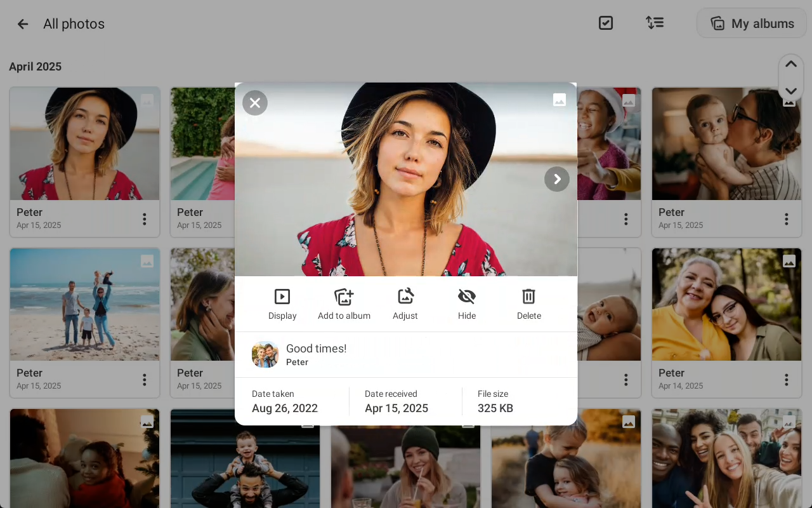Open more options for the Apr 14, 2025 photo
The image size is (812, 508).
pos(787,380)
